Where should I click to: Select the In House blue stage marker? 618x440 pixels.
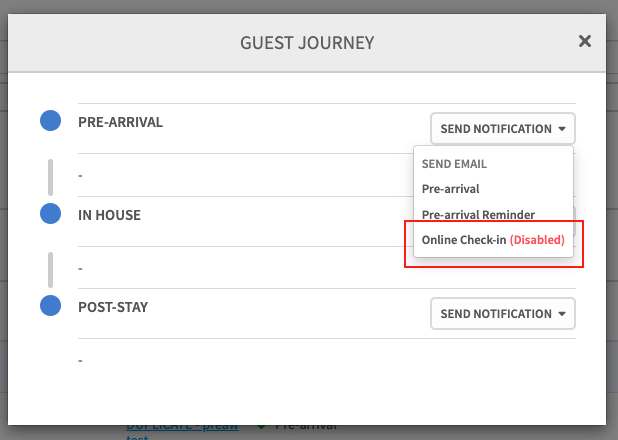[x=50, y=213]
